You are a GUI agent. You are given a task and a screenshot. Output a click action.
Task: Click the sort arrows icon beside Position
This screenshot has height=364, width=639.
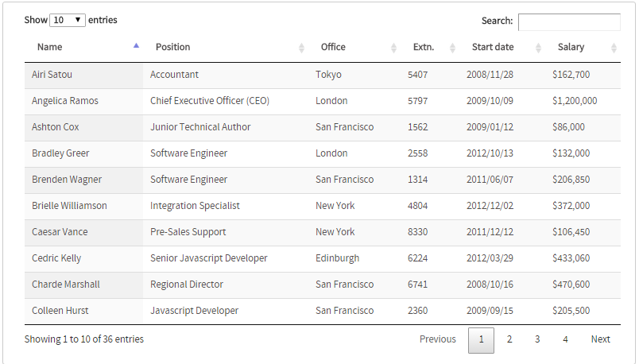pos(301,48)
